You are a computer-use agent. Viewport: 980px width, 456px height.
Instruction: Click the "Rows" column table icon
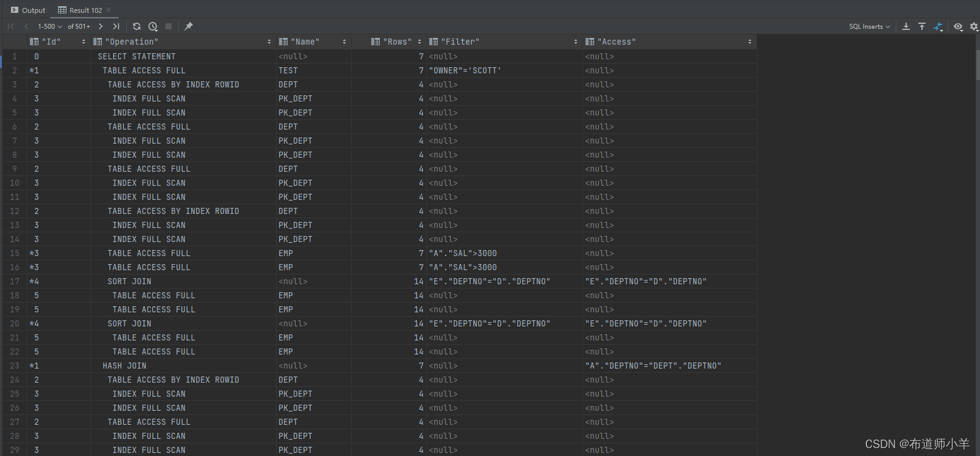pos(376,42)
